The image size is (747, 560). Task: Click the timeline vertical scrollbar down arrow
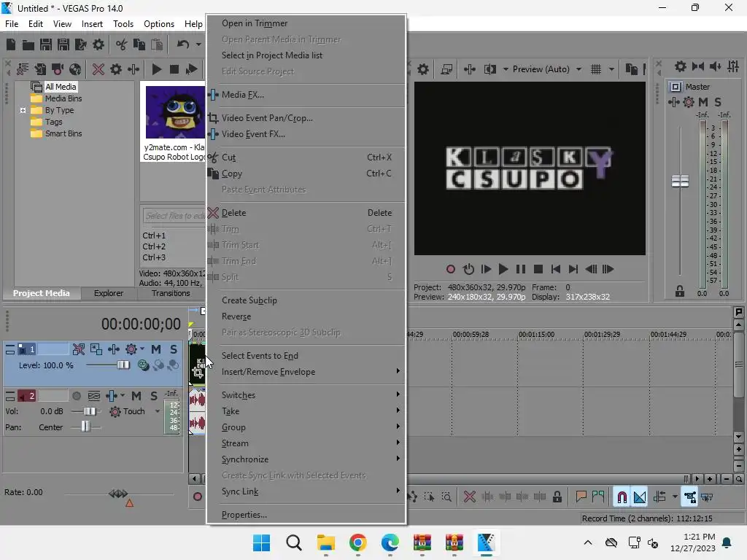tap(738, 437)
